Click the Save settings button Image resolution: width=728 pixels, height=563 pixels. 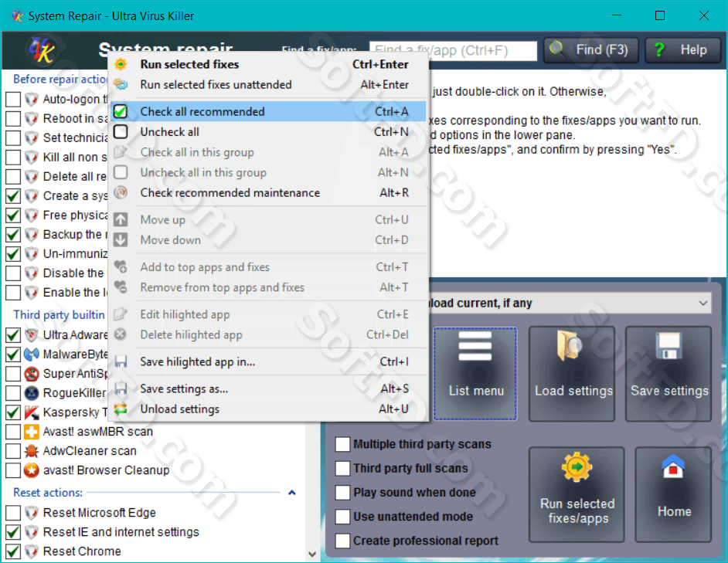[x=668, y=374]
